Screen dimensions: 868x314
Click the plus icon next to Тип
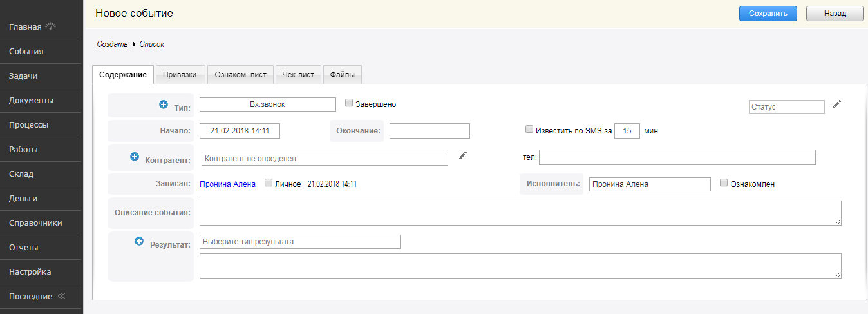coord(163,104)
